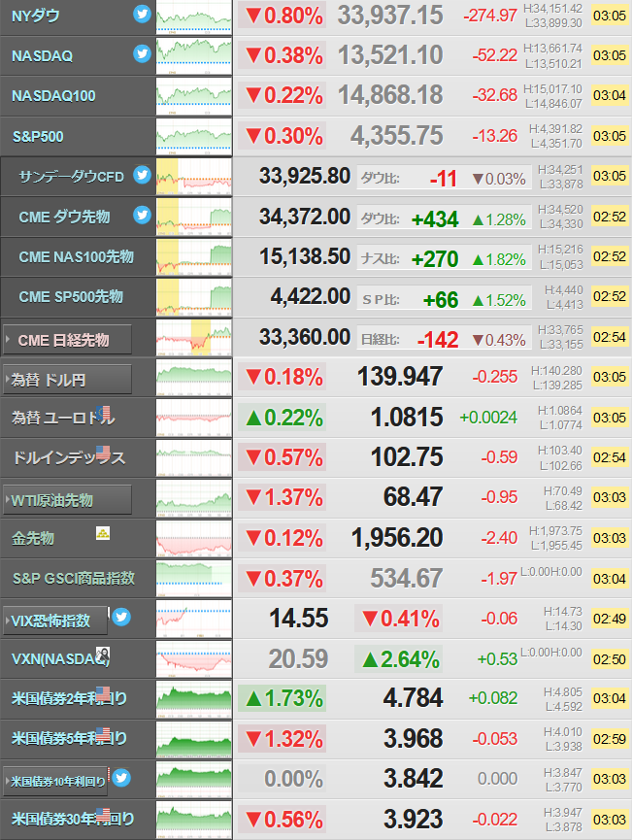Click Twitter icon next to CME ダウ先物
This screenshot has width=633, height=840.
[x=142, y=215]
